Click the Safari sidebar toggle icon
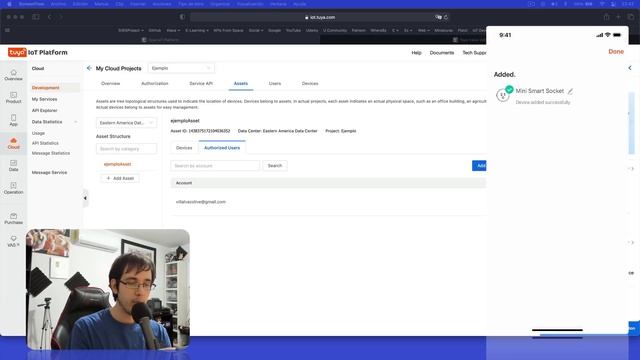 tap(36, 17)
